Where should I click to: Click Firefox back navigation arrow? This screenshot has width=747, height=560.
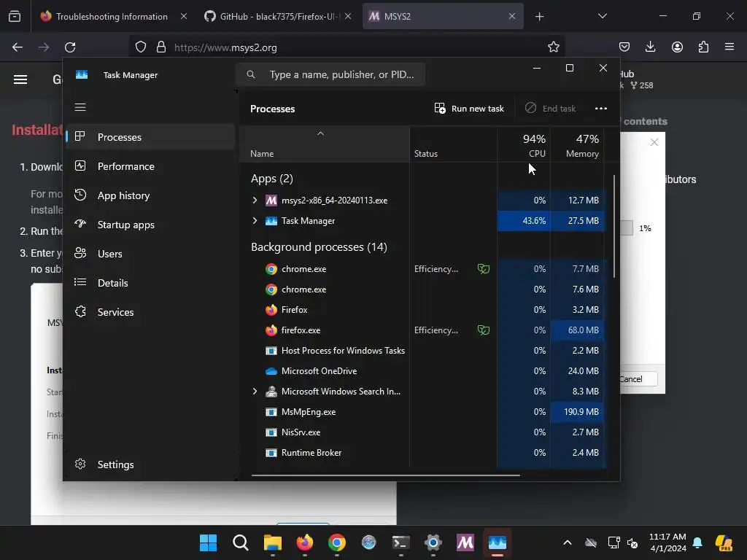18,47
